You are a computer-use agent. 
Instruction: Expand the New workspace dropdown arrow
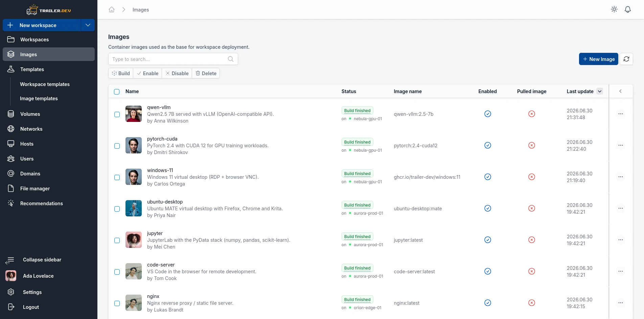(x=88, y=25)
